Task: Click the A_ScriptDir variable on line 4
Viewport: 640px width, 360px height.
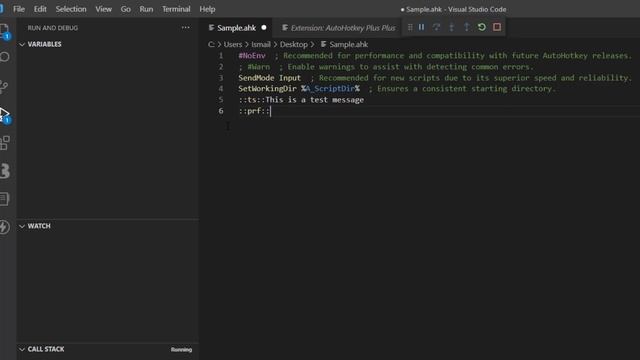Action: point(330,89)
